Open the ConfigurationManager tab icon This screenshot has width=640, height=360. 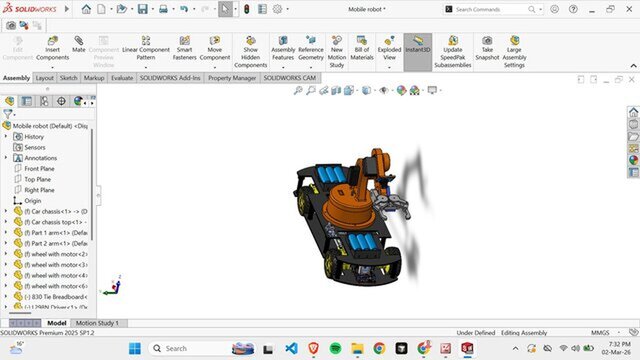coord(44,101)
